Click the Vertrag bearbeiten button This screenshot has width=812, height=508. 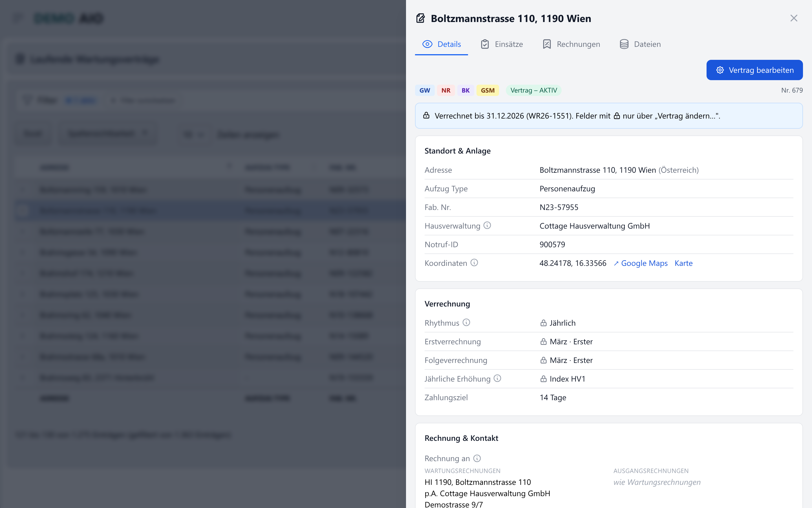point(754,70)
